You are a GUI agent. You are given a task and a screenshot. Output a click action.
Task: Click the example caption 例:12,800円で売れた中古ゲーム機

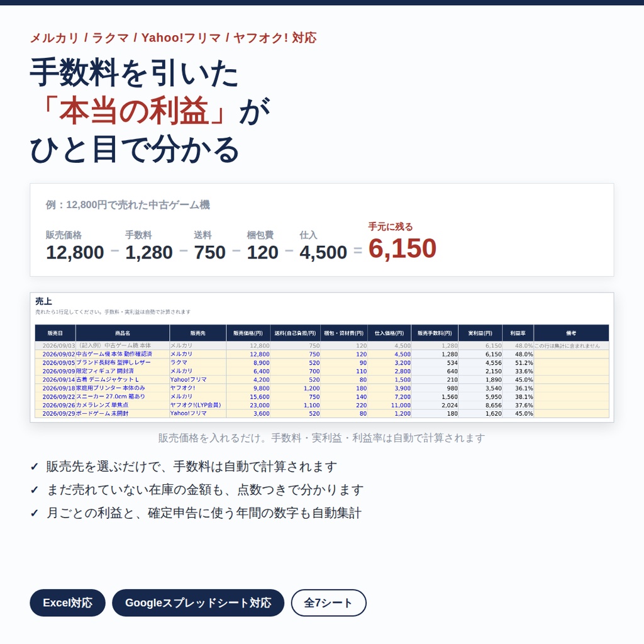pos(128,204)
